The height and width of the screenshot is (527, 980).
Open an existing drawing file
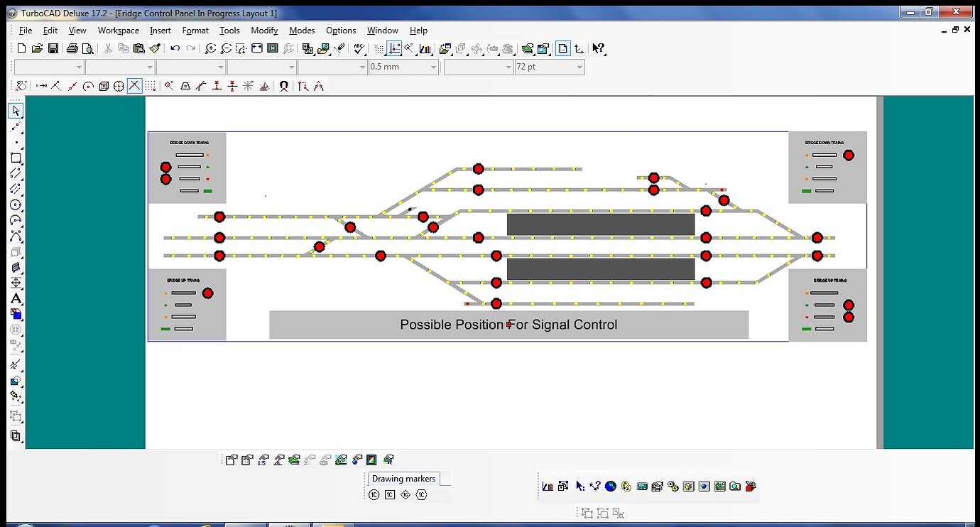pos(37,48)
